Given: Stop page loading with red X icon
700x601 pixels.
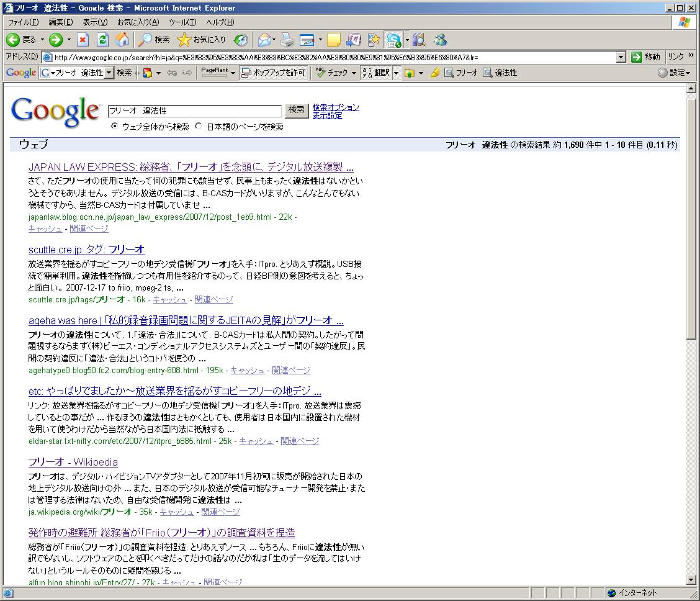Looking at the screenshot, I should click(83, 40).
